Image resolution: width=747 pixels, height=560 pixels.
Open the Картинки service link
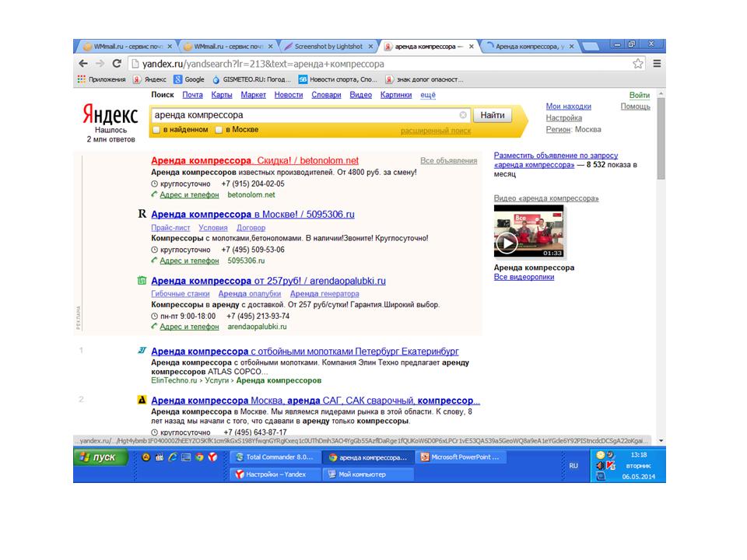click(x=396, y=95)
